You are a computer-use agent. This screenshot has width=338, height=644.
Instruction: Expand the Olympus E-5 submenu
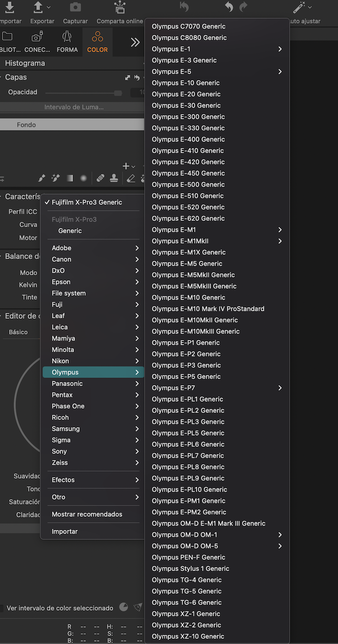coord(217,72)
